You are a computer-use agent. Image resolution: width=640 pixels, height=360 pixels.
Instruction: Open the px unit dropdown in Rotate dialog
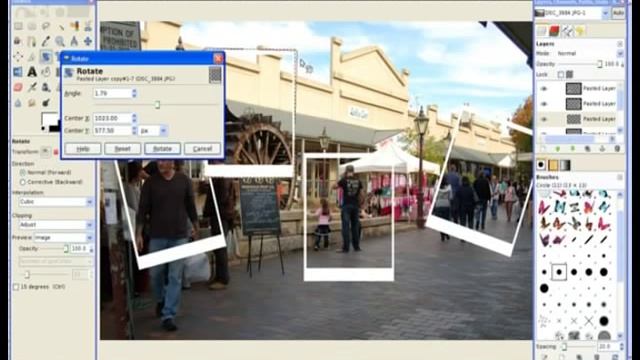click(153, 131)
